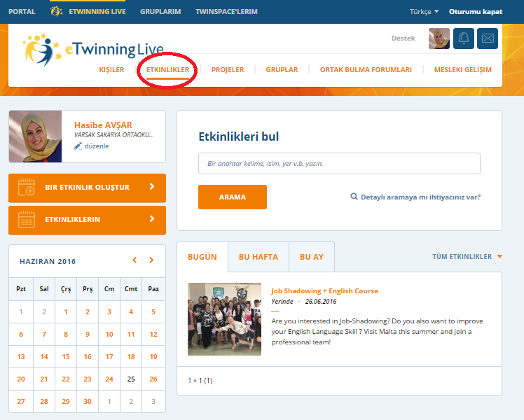Click the pencil edit icon beside düzenle
The height and width of the screenshot is (420, 524).
[78, 146]
